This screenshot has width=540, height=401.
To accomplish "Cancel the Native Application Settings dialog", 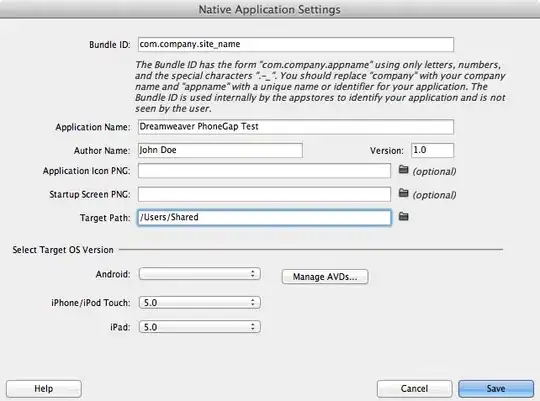I will [x=414, y=389].
